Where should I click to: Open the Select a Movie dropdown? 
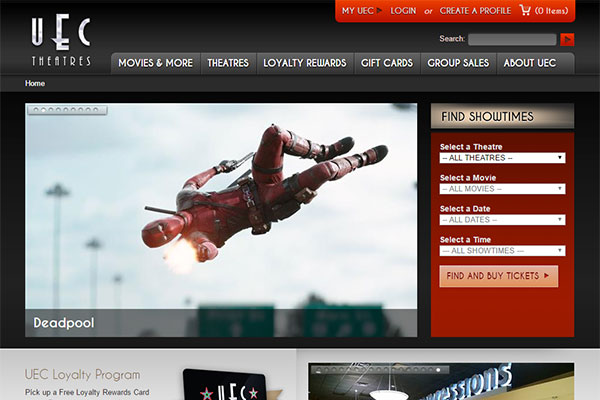pyautogui.click(x=502, y=189)
